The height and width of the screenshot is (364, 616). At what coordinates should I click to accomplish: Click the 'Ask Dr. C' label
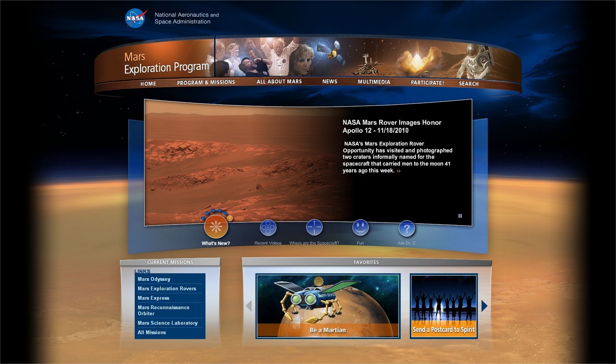click(407, 243)
